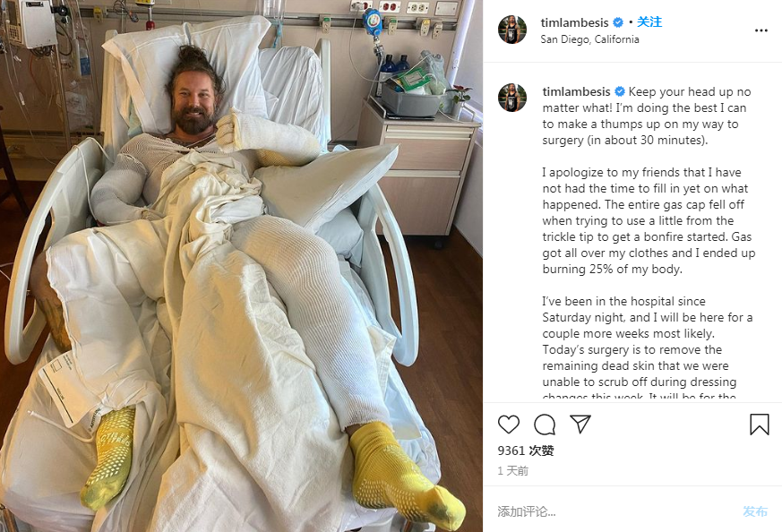Click the 发布 post comment button
This screenshot has height=532, width=782.
(755, 511)
